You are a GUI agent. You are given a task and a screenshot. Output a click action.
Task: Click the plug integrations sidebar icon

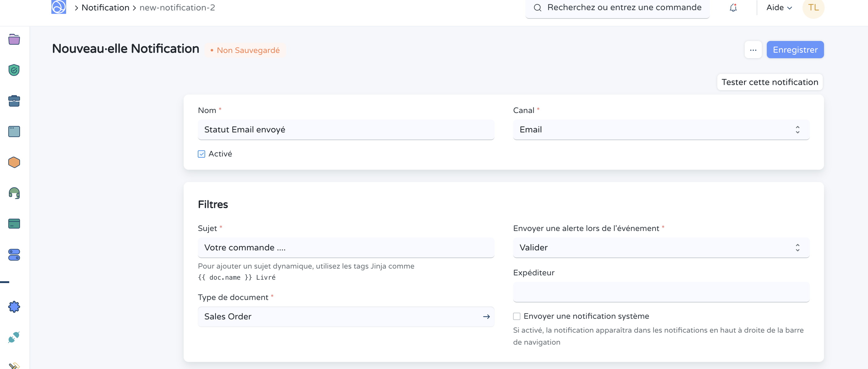pos(14,337)
